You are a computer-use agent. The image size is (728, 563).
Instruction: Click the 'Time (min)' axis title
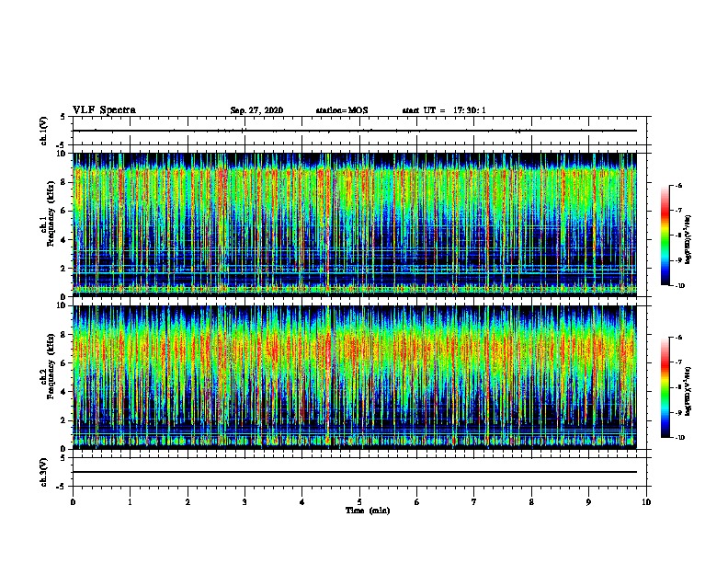[x=368, y=511]
